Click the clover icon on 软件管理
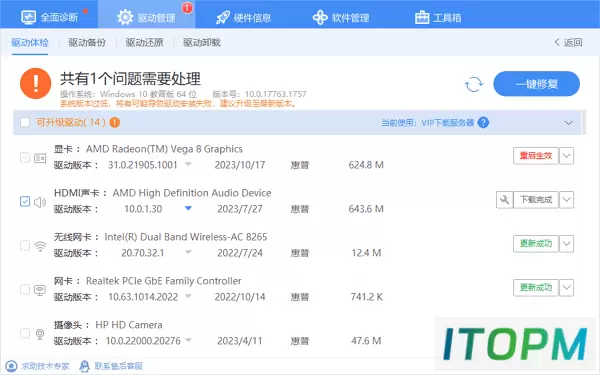This screenshot has width=600, height=375. tap(320, 18)
